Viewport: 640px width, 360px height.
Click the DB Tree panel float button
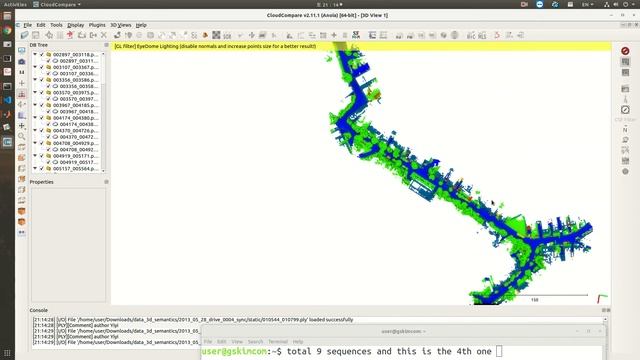click(107, 45)
